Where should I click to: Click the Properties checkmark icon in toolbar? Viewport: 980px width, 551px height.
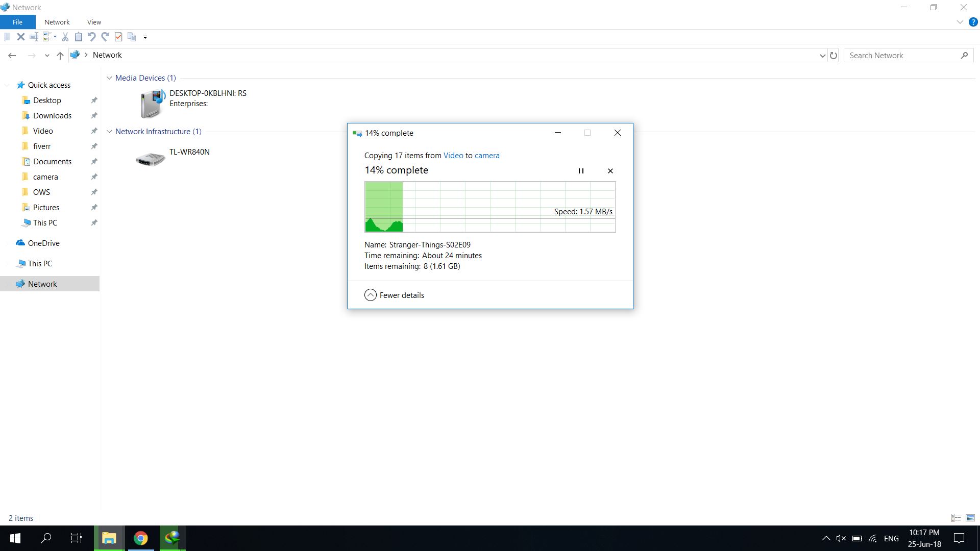(118, 37)
